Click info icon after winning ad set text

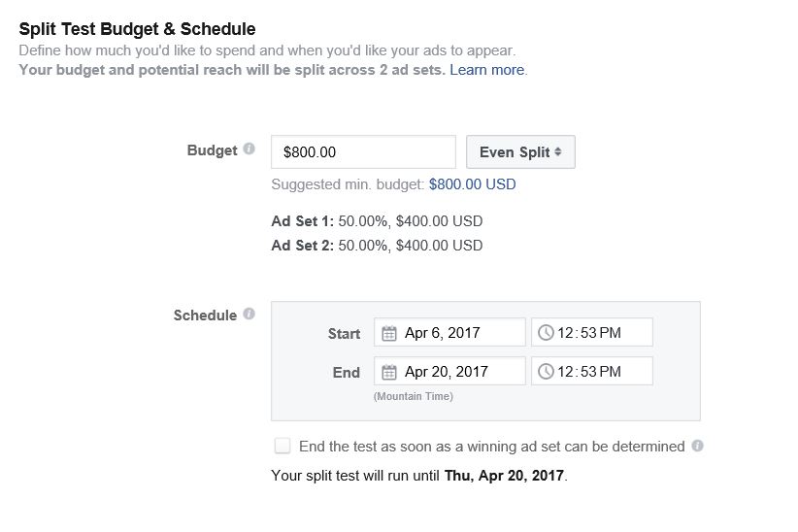coord(697,446)
